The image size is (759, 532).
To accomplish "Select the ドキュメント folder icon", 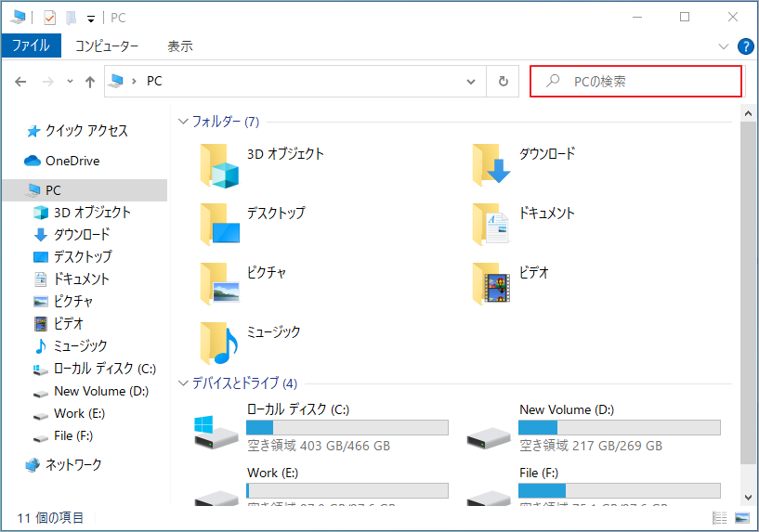I will [x=491, y=224].
